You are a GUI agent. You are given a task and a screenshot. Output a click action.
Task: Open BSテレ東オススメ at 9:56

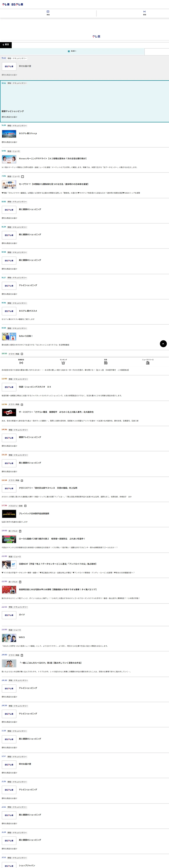(x=28, y=311)
